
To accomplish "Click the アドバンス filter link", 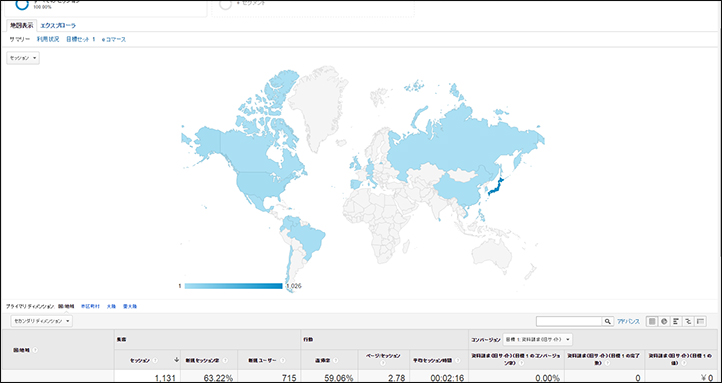I will point(629,321).
